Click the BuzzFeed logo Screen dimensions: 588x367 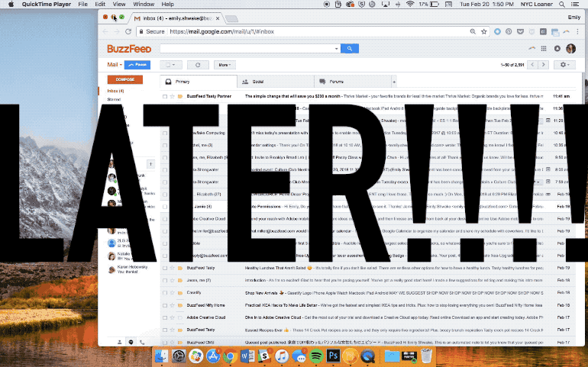[129, 49]
